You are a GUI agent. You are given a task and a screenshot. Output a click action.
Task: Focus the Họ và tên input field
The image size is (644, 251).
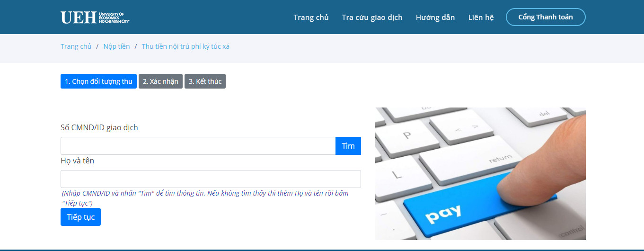[211, 179]
